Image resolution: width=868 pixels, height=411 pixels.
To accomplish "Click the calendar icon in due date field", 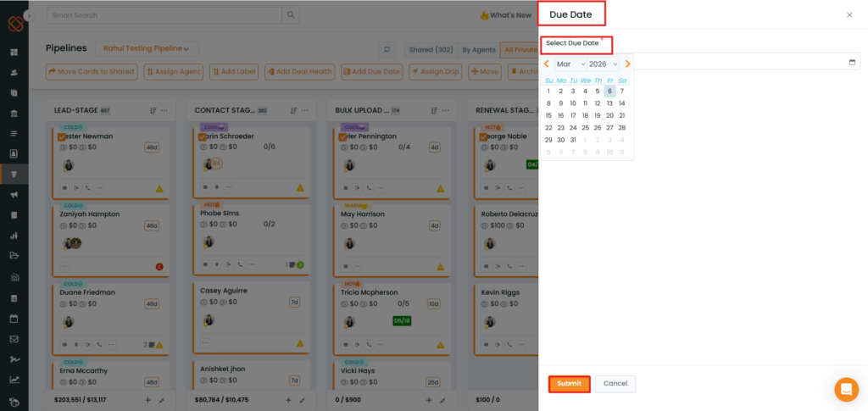I will pyautogui.click(x=852, y=63).
